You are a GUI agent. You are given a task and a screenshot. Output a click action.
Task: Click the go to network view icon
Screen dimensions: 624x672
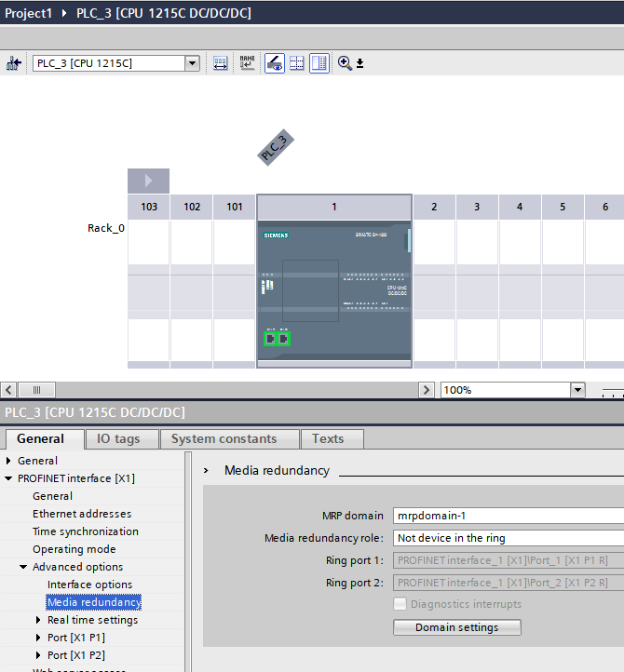click(13, 63)
